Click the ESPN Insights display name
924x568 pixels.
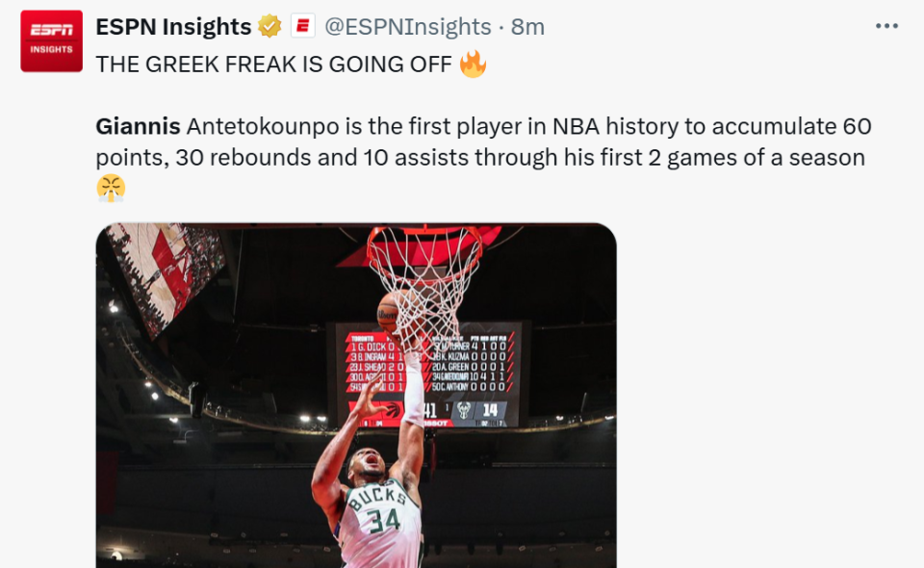(x=173, y=27)
